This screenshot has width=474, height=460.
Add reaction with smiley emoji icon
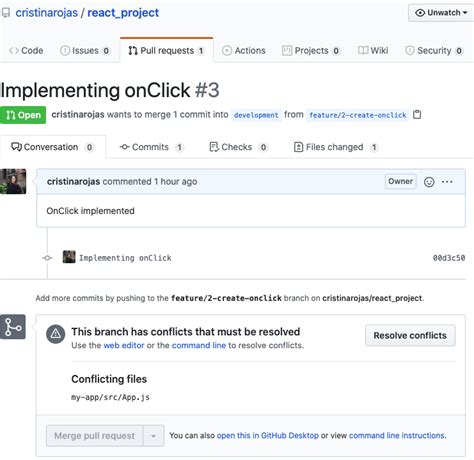pyautogui.click(x=429, y=182)
